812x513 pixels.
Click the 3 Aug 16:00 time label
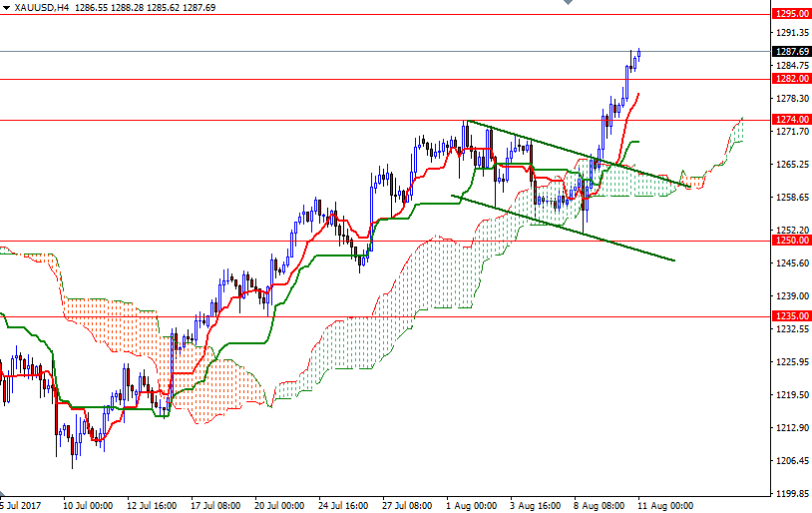click(x=535, y=506)
